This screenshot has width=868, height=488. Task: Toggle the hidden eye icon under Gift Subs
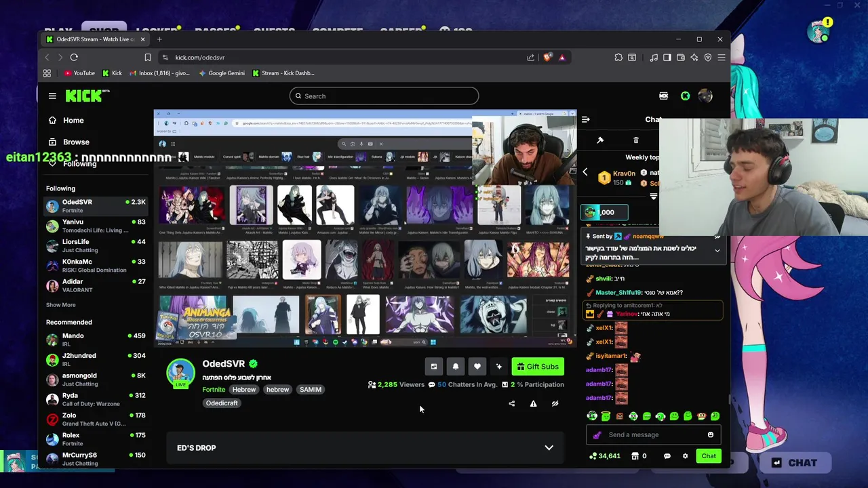click(555, 404)
